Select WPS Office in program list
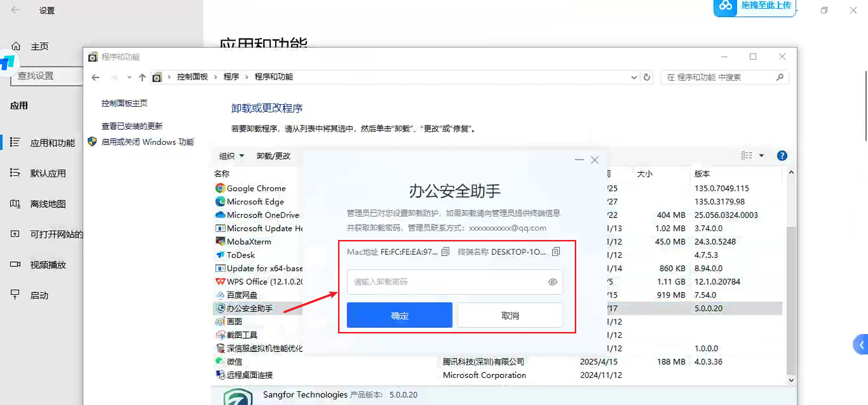The height and width of the screenshot is (405, 868). click(x=259, y=282)
